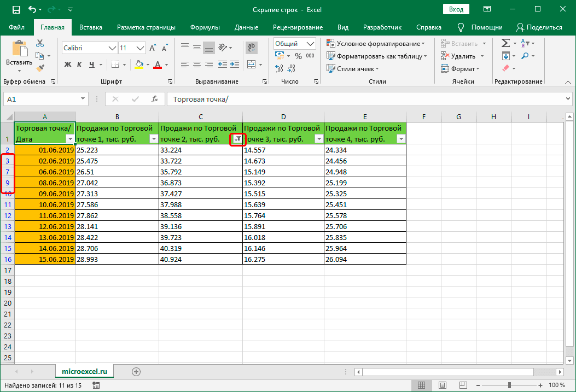Screen dimensions: 576x392
Task: Click the AutoSum icon in Редактирование group
Action: (505, 43)
